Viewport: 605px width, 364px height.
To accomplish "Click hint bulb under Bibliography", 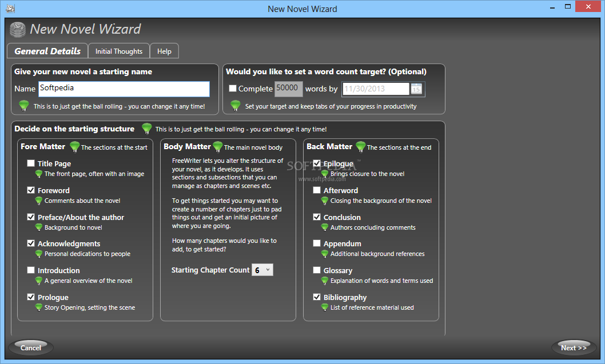I will pyautogui.click(x=324, y=307).
